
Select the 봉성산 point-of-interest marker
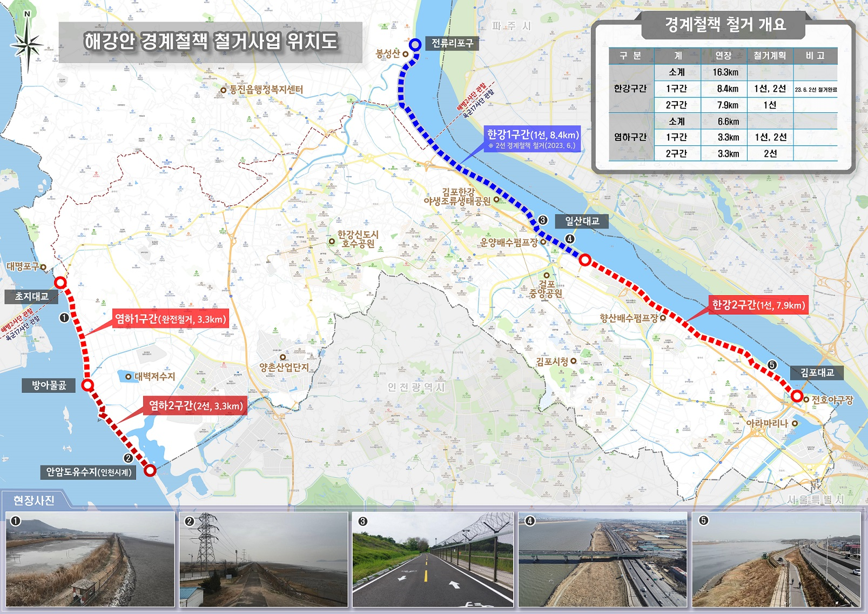pyautogui.click(x=405, y=54)
